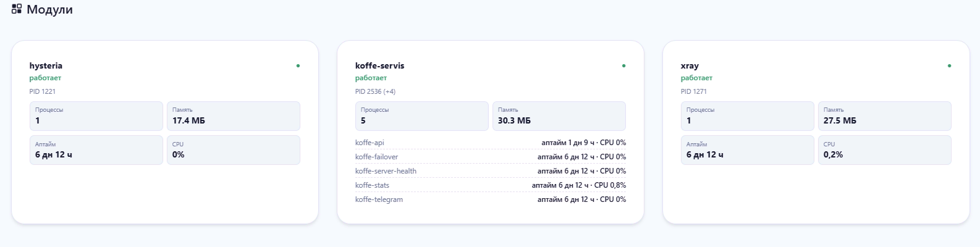Click the hysteria Аптайм tile

click(x=96, y=150)
